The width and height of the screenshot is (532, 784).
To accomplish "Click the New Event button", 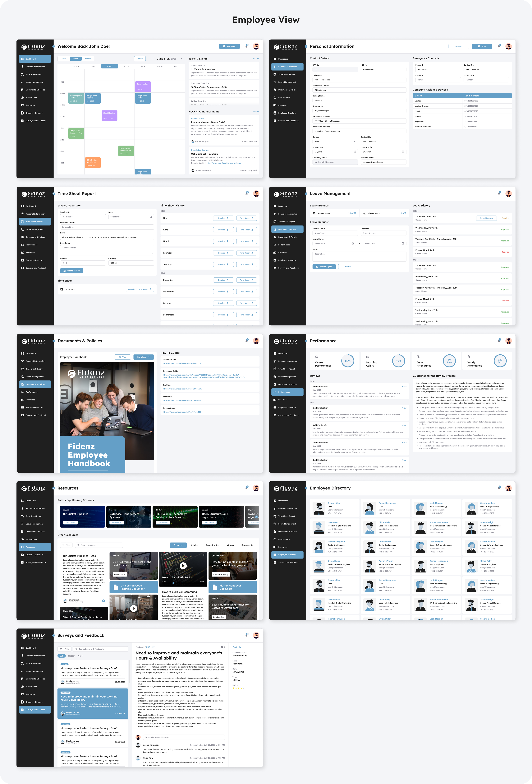I will 230,46.
